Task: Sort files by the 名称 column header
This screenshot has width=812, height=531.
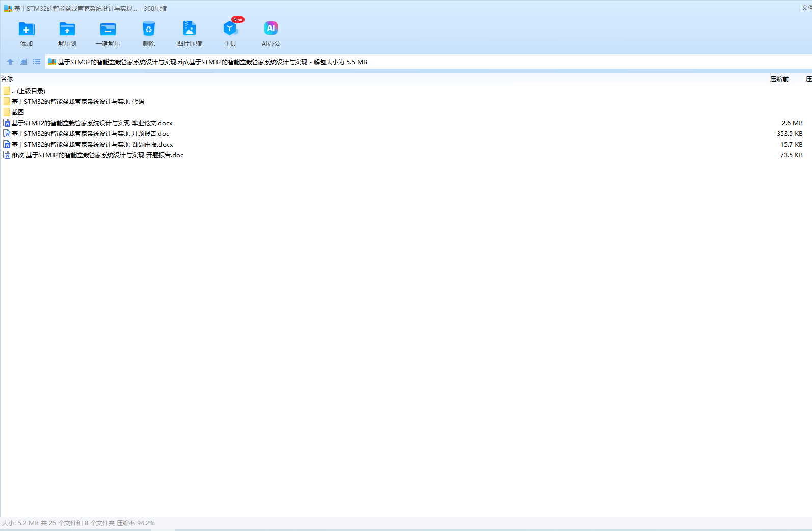Action: point(7,79)
